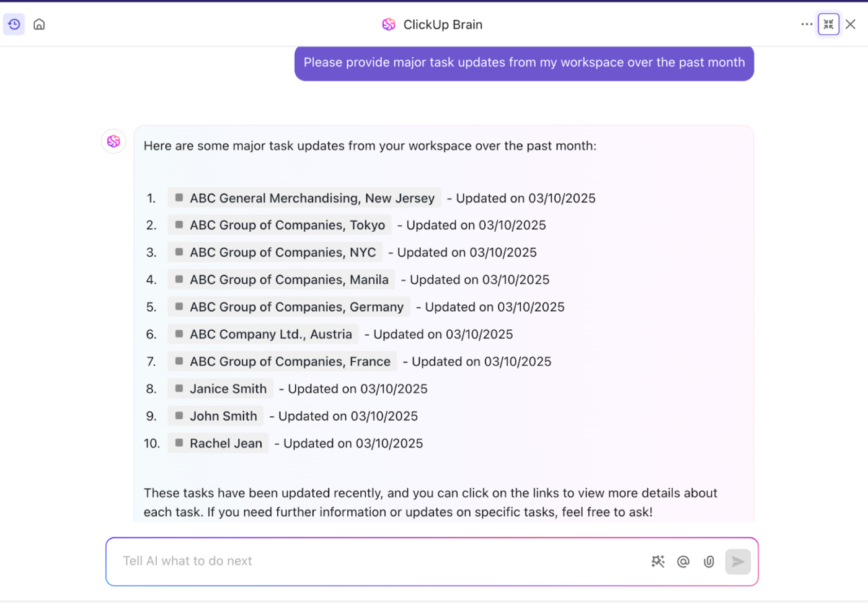Open ABC Group of Companies, NYC task
Screen dimensions: 868x609
click(x=282, y=253)
